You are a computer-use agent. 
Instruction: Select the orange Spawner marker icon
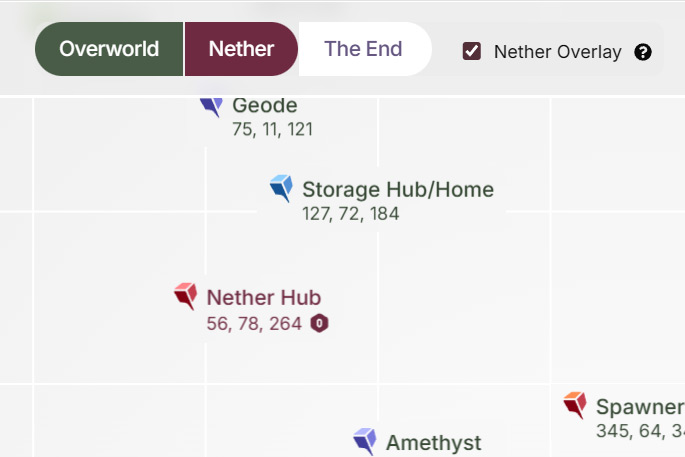574,405
